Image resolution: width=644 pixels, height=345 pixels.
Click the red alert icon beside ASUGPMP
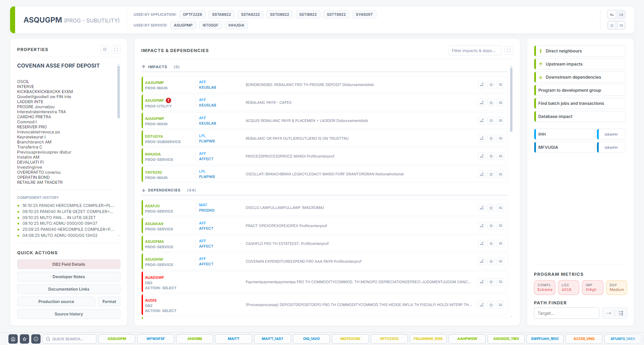click(x=168, y=100)
